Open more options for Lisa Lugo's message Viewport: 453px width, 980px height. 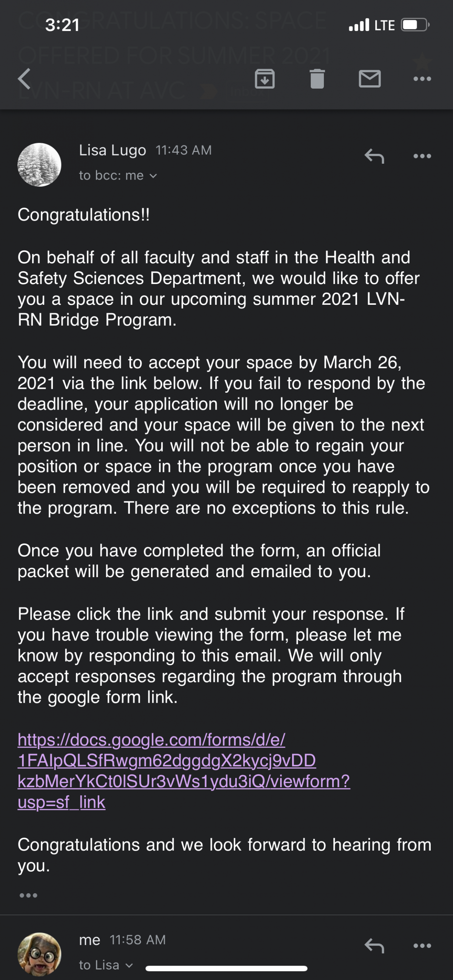[422, 156]
